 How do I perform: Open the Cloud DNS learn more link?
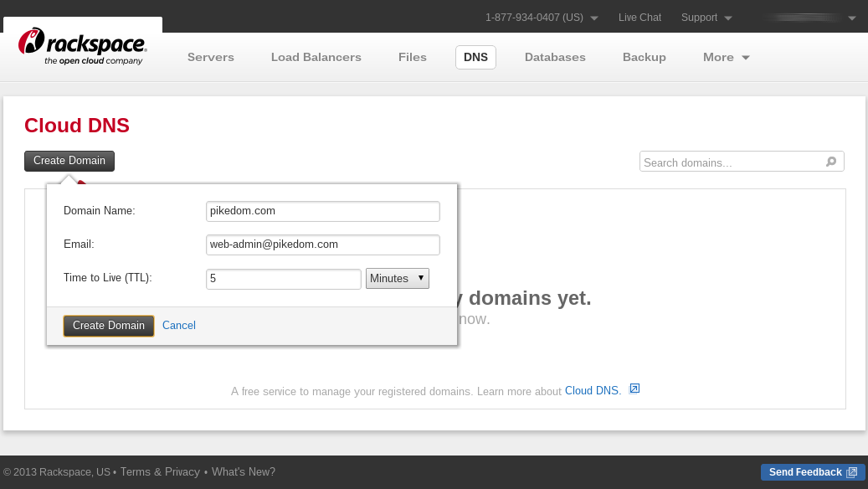(x=593, y=391)
